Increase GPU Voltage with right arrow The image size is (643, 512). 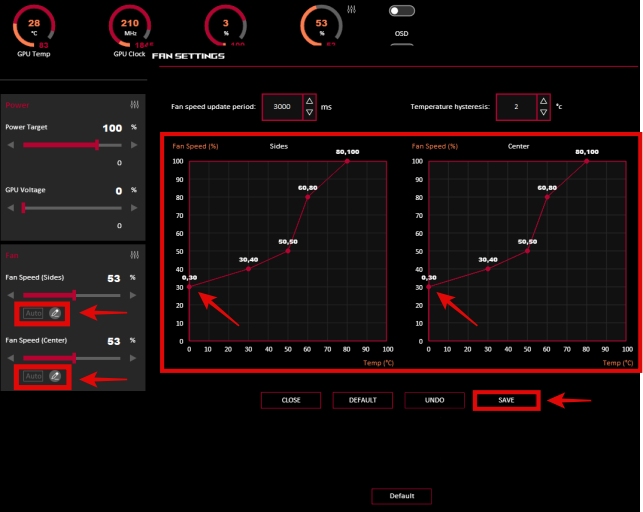coord(134,208)
